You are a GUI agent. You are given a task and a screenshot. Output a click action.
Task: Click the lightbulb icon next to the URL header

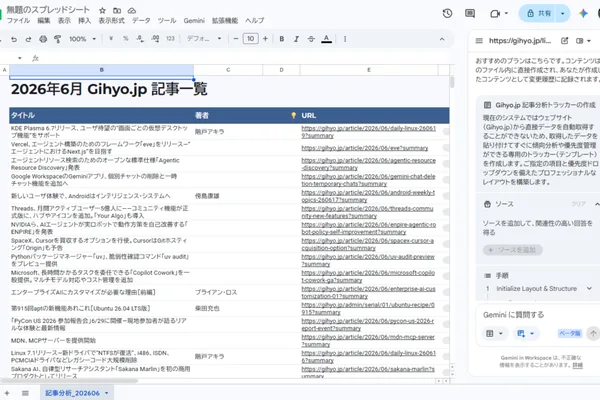point(293,116)
